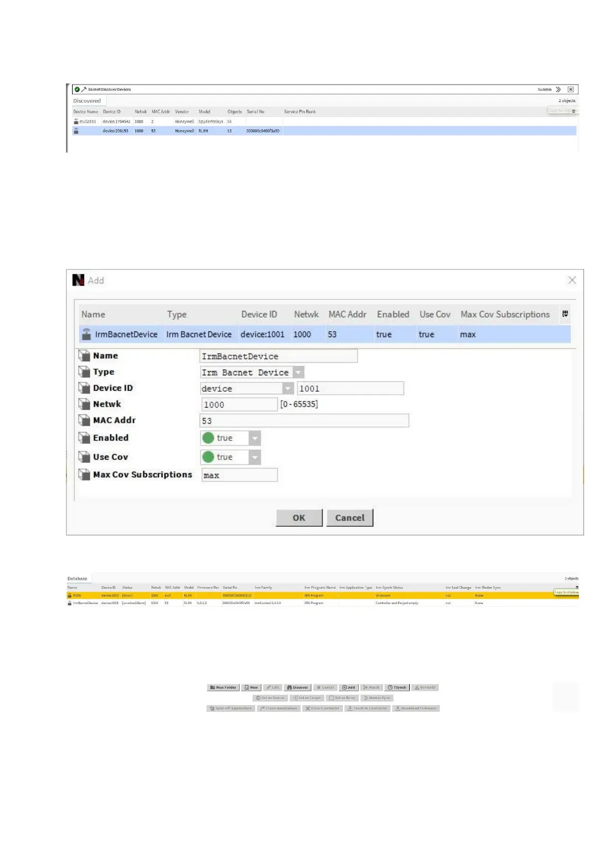The width and height of the screenshot is (614, 868).
Task: Click Clear Controller button
Action: coord(322,708)
